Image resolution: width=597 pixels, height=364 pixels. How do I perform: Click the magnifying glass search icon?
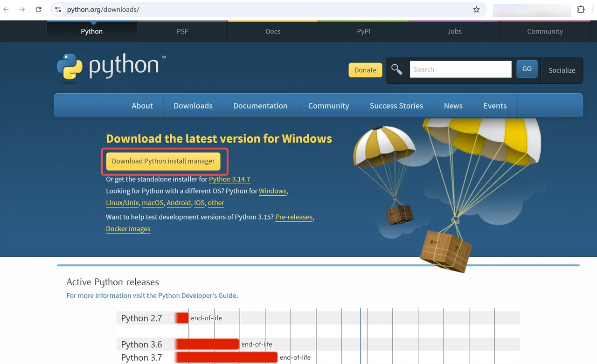397,69
